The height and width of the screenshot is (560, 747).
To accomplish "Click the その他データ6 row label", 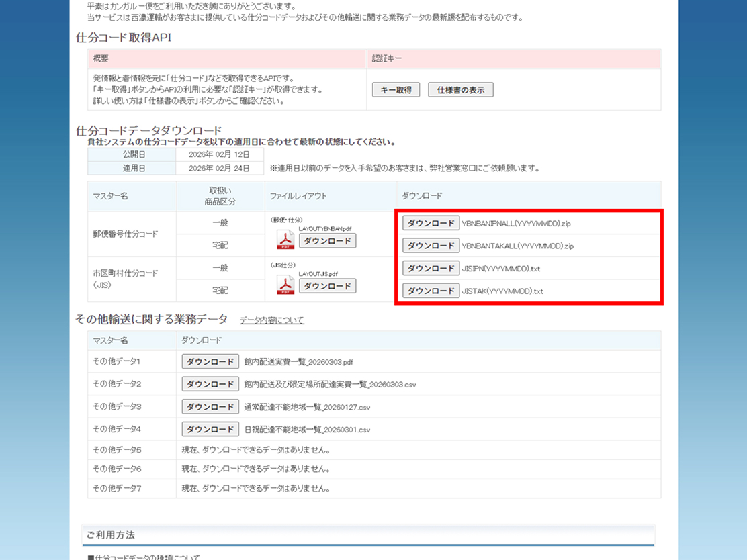I will pyautogui.click(x=117, y=469).
